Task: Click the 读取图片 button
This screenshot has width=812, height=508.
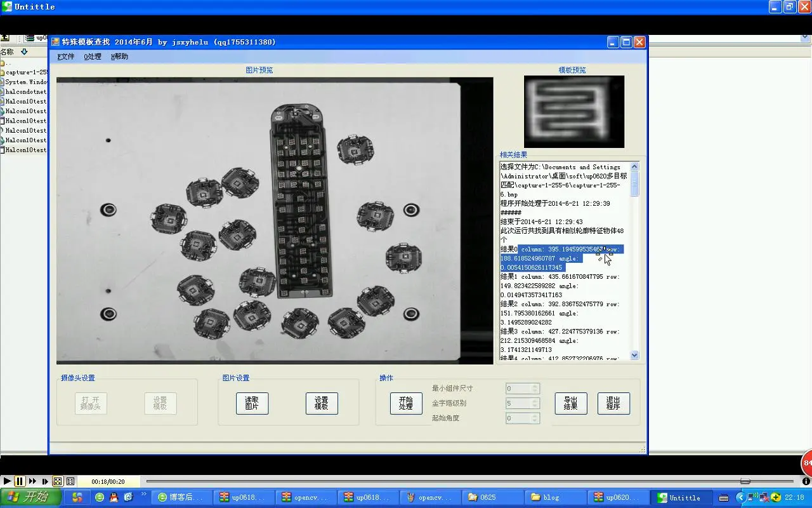Action: pos(252,403)
